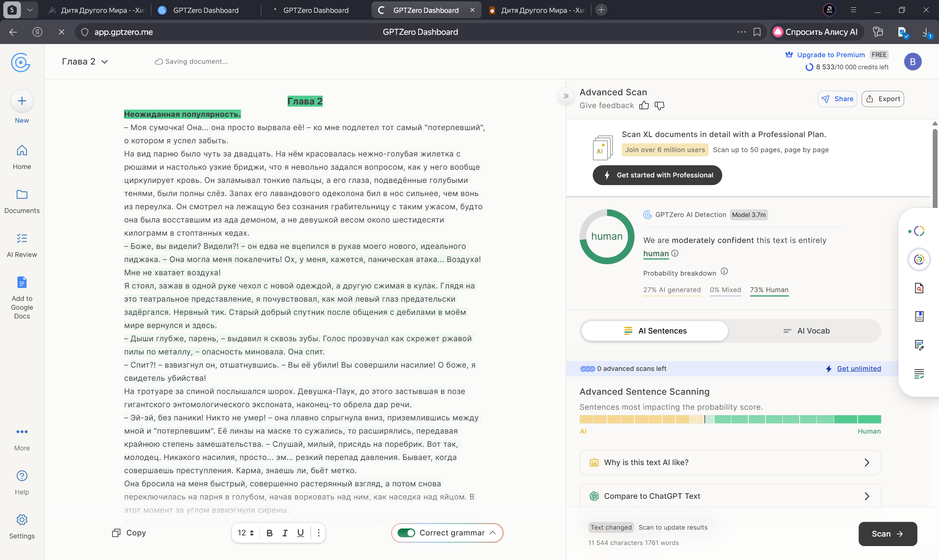This screenshot has height=560, width=939.
Task: Click the thumbs down feedback icon
Action: coord(659,106)
